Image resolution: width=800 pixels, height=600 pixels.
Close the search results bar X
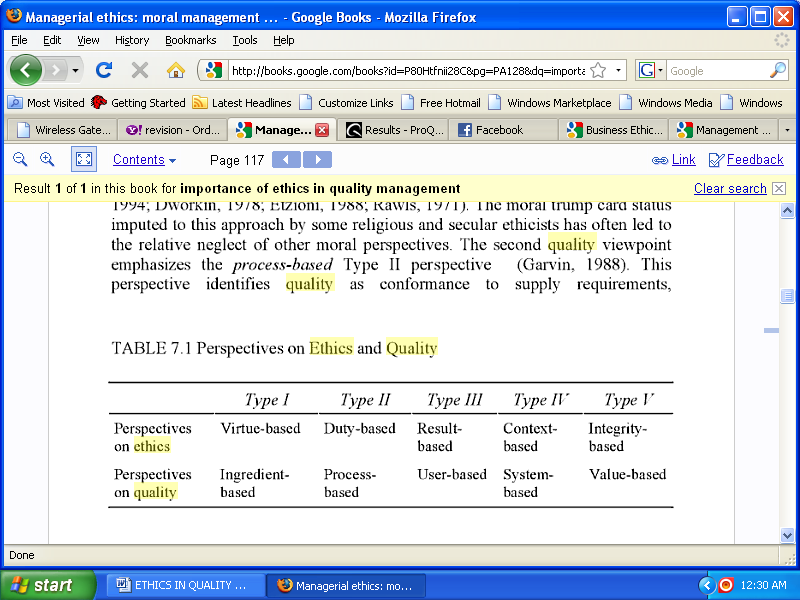coord(779,189)
